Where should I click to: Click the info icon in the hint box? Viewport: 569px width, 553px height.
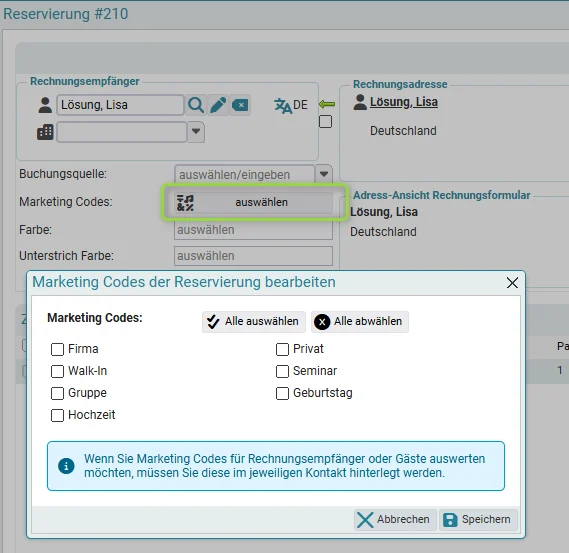click(x=66, y=466)
